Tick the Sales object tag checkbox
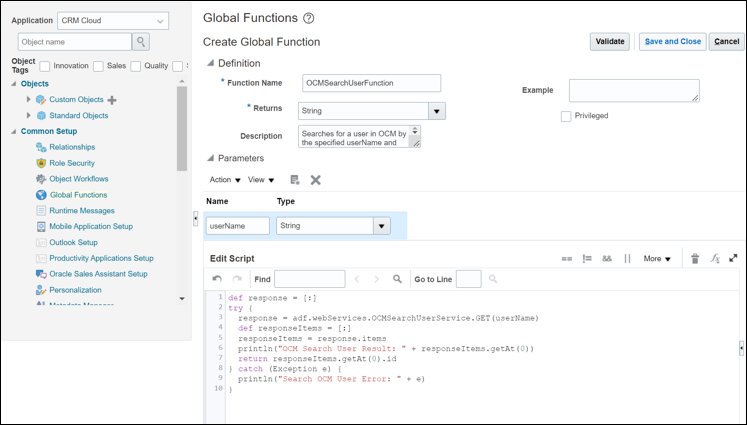This screenshot has width=747, height=425. coord(99,66)
